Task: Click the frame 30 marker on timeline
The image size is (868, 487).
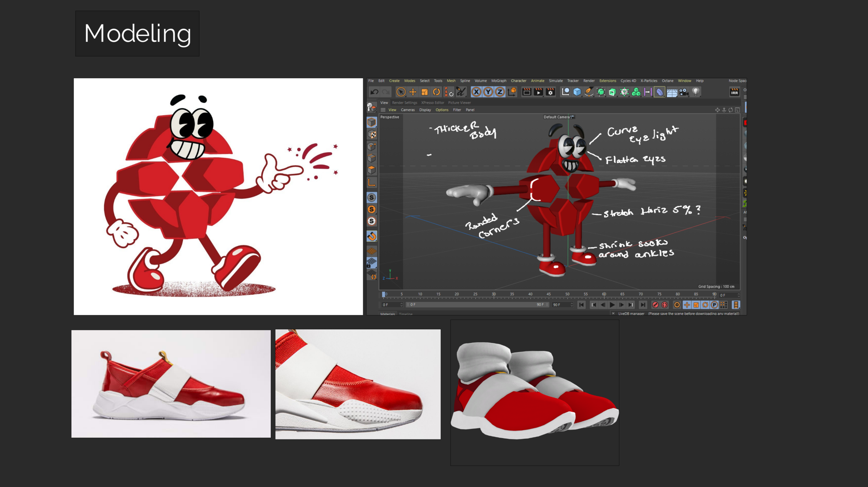Action: pyautogui.click(x=494, y=295)
